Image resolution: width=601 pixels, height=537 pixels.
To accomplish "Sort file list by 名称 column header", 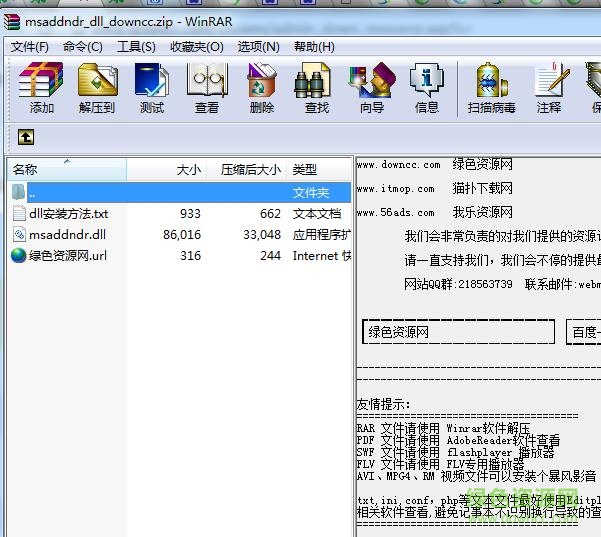I will tap(60, 170).
